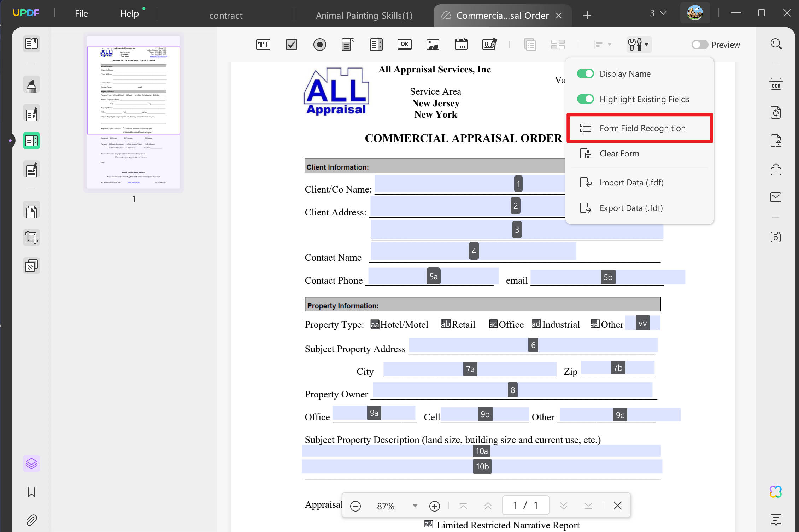Click the OCR icon in right sidebar

click(x=776, y=84)
